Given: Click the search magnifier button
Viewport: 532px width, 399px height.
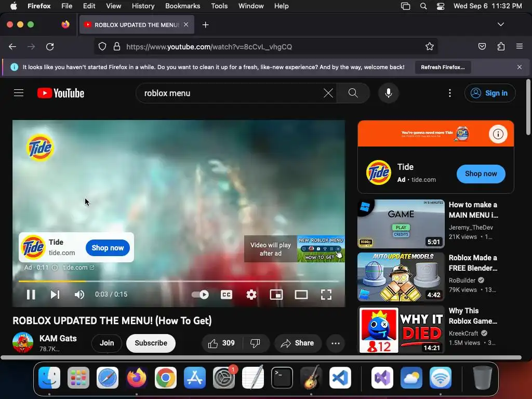Looking at the screenshot, I should coord(353,93).
